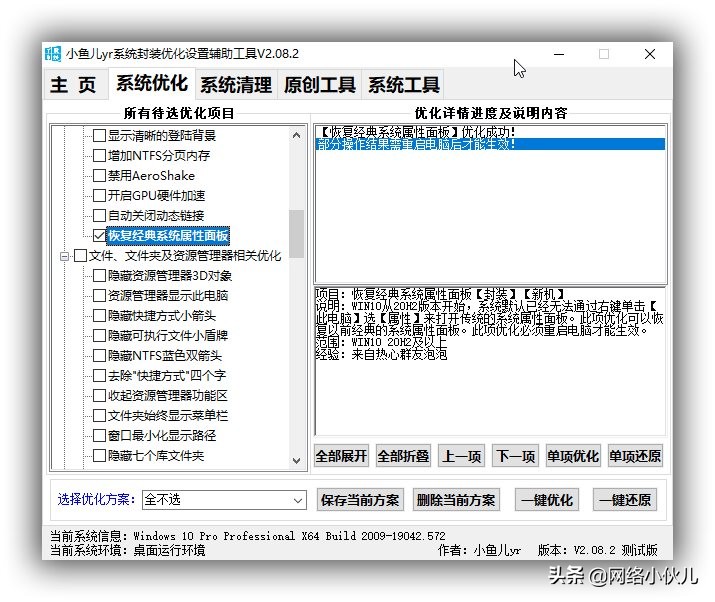
Task: Check 收起资源管理器功能区 option
Action: (99, 395)
